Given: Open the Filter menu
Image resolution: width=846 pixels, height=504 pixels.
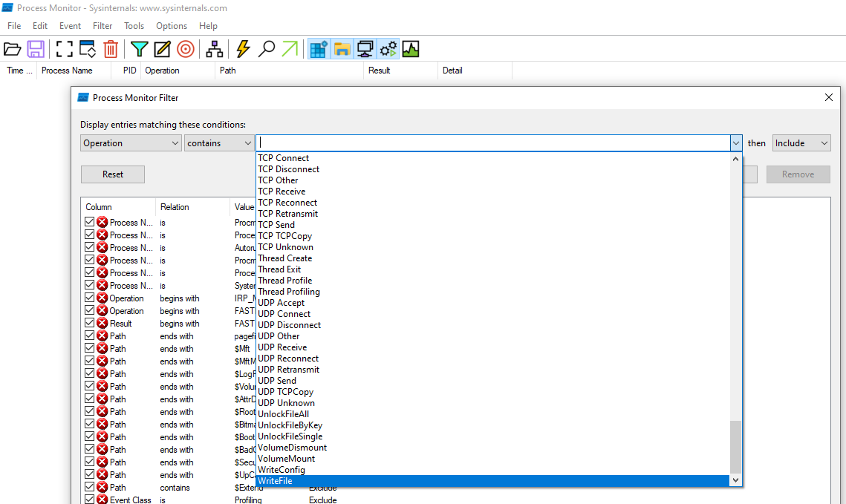Looking at the screenshot, I should (x=103, y=26).
